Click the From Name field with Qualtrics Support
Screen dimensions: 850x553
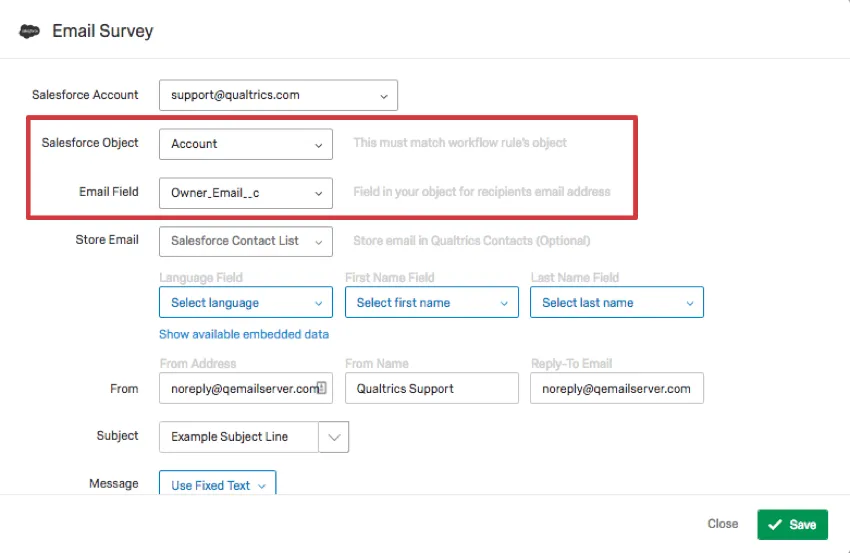431,389
